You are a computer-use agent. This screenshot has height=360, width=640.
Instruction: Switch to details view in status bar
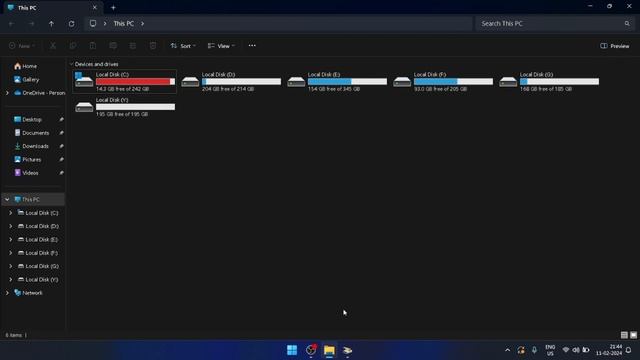(624, 335)
